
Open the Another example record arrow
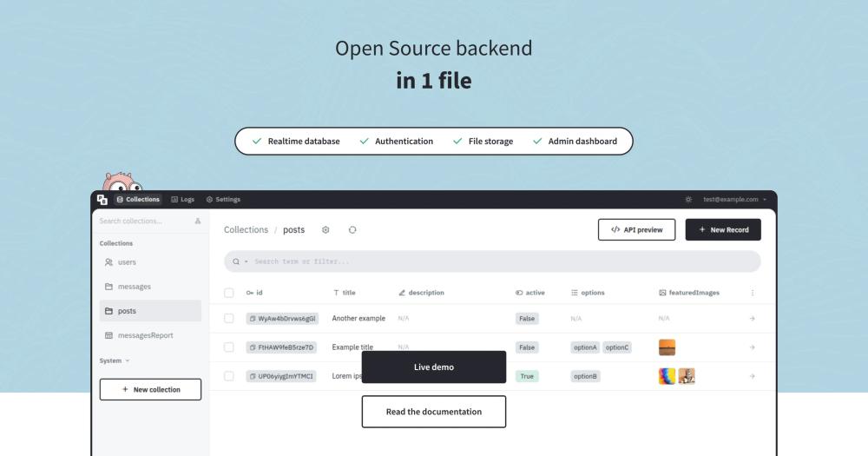pyautogui.click(x=753, y=319)
